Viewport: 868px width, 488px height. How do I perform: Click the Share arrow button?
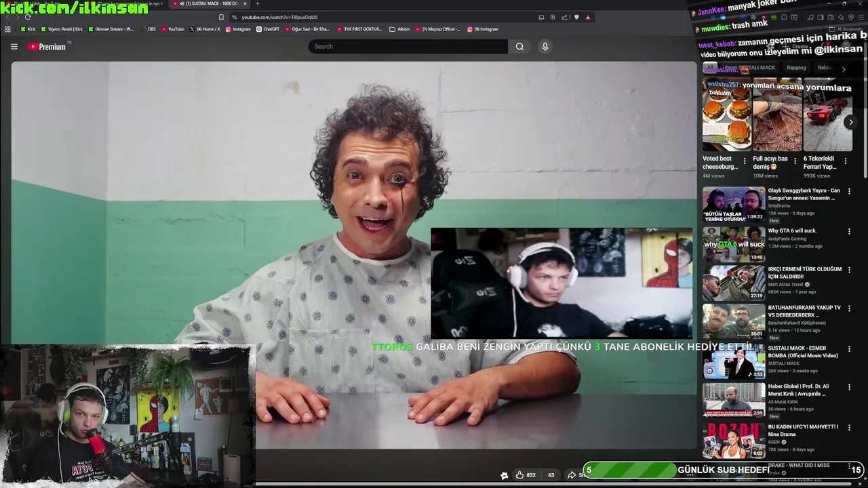click(x=576, y=475)
